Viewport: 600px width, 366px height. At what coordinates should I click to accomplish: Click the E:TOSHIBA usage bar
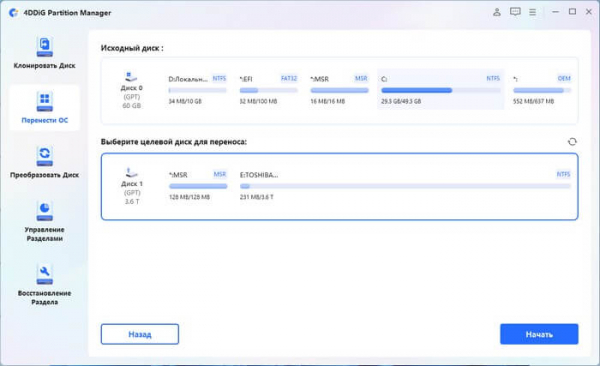405,186
